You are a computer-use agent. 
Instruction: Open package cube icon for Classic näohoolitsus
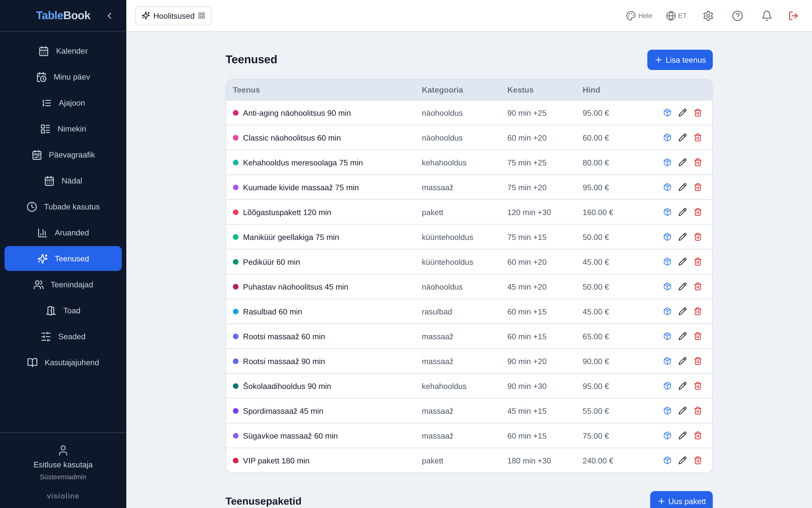click(667, 138)
